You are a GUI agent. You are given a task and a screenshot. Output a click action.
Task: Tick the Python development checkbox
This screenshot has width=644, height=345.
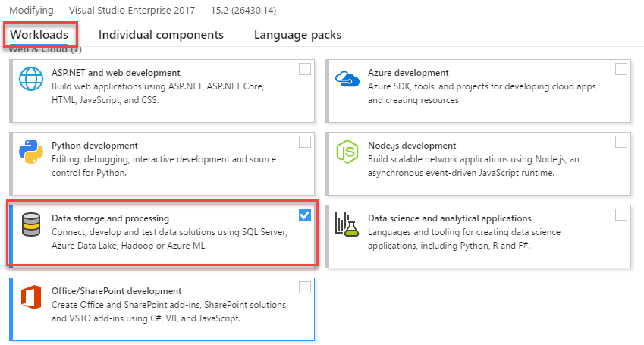pos(305,142)
